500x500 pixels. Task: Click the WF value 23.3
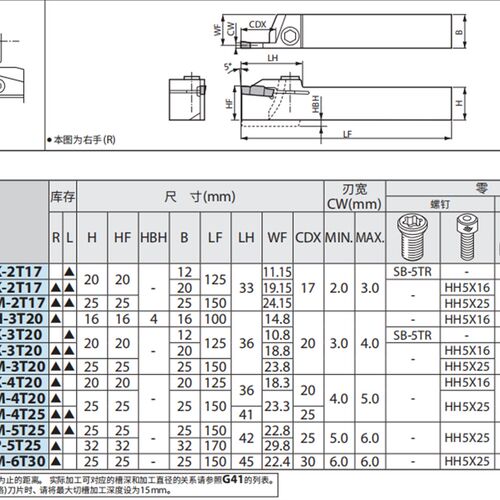coord(277,406)
